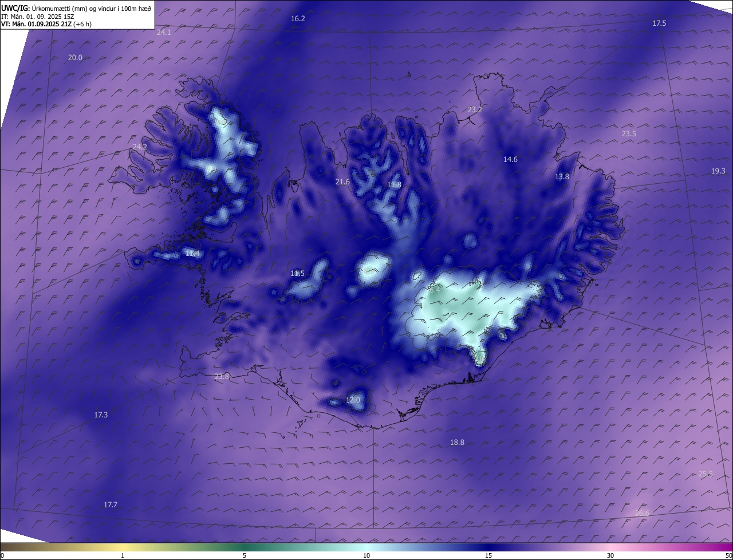Click the 18.8 value label on the map
This screenshot has width=733, height=560.
pos(457,443)
